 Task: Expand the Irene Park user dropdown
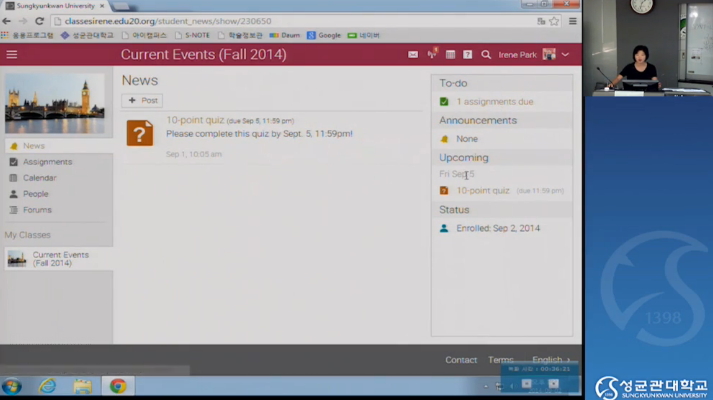coord(565,54)
